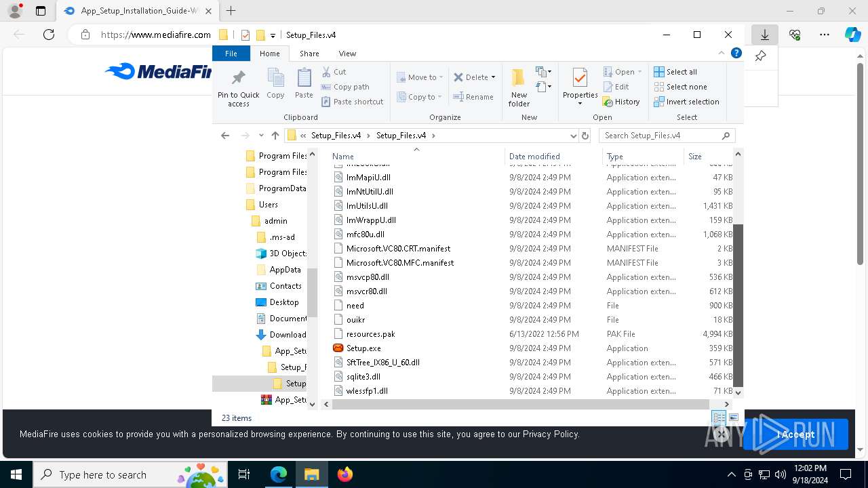Click Paste shortcut in ribbon
The height and width of the screenshot is (488, 868).
click(x=352, y=102)
